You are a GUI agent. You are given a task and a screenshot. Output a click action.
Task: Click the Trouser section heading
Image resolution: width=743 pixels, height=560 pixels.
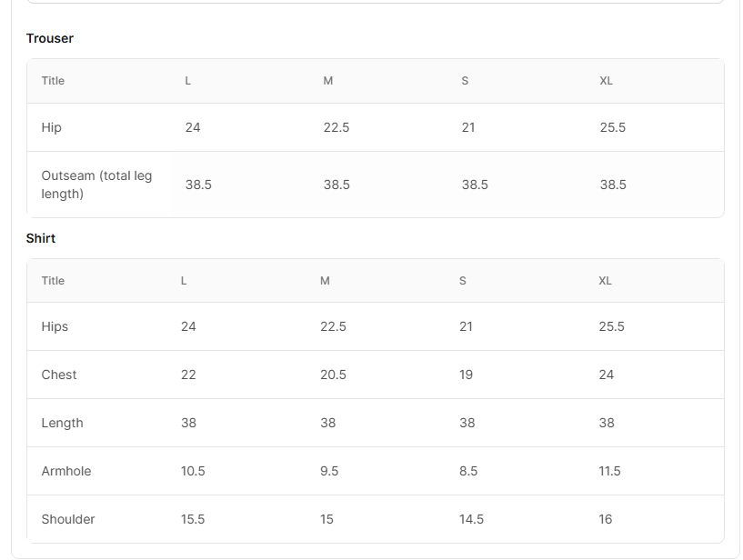point(50,38)
